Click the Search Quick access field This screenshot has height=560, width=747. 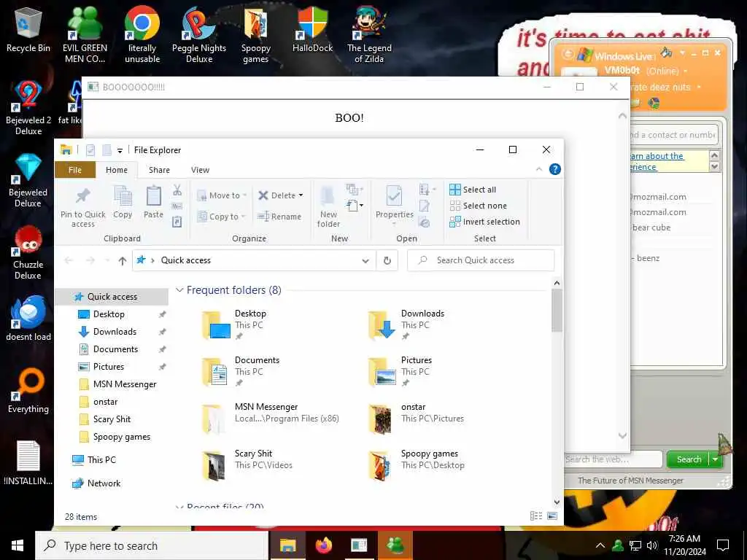pos(481,260)
